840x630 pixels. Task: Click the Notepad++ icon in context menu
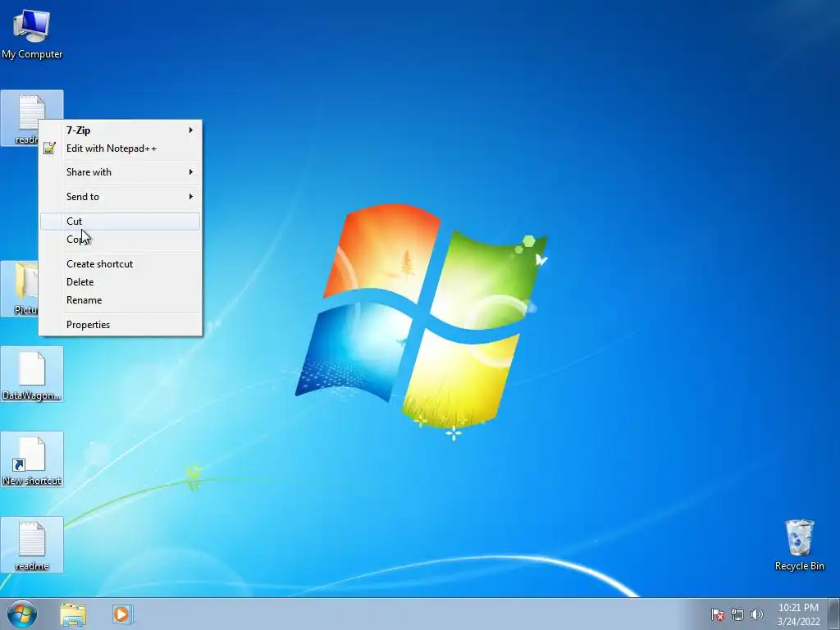coord(49,148)
